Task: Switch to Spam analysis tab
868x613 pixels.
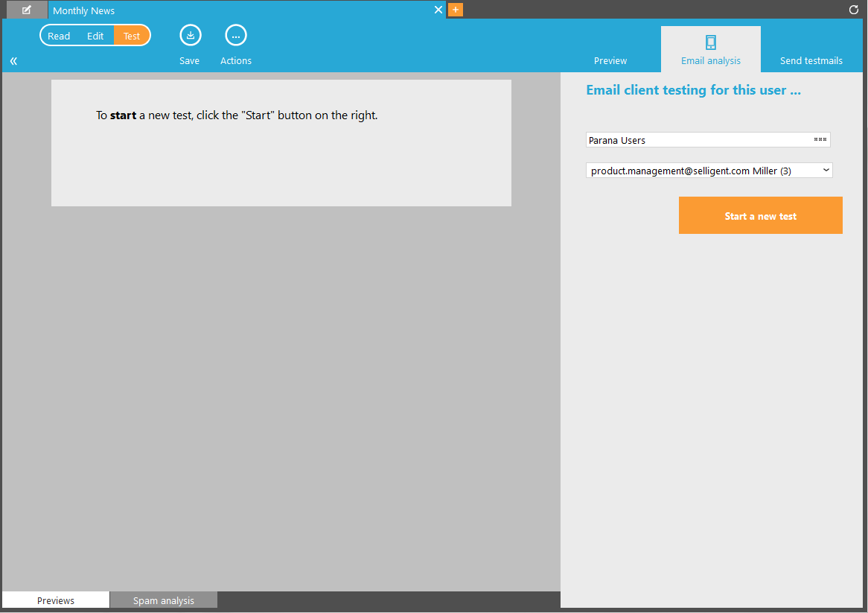Action: pos(164,600)
